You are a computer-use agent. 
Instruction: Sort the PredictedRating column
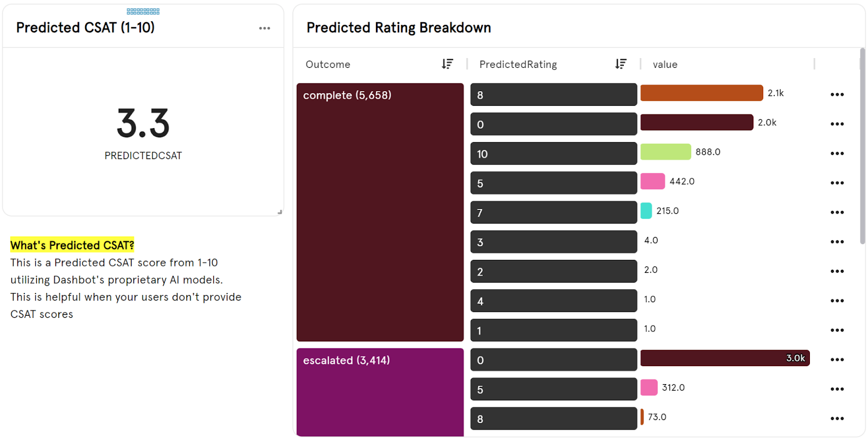[621, 64]
